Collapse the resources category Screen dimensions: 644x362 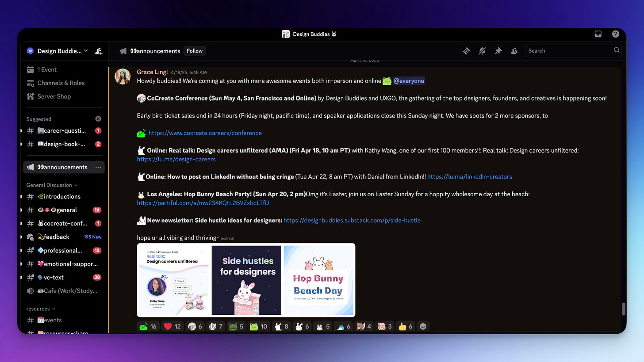(41, 309)
